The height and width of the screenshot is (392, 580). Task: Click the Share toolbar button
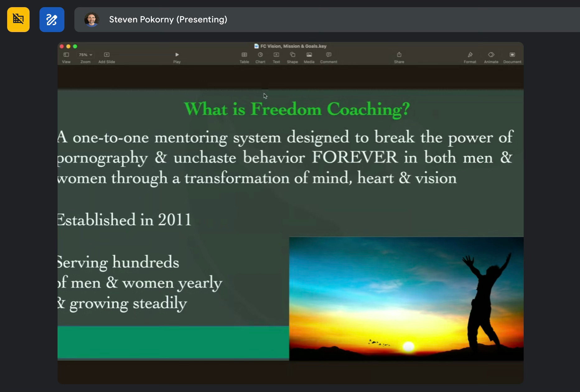pos(399,58)
